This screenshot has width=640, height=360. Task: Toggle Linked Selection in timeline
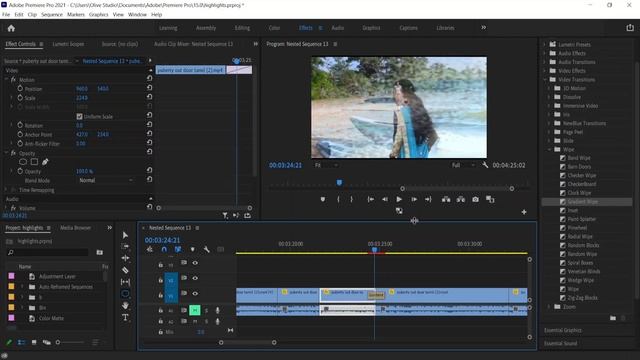click(x=178, y=249)
